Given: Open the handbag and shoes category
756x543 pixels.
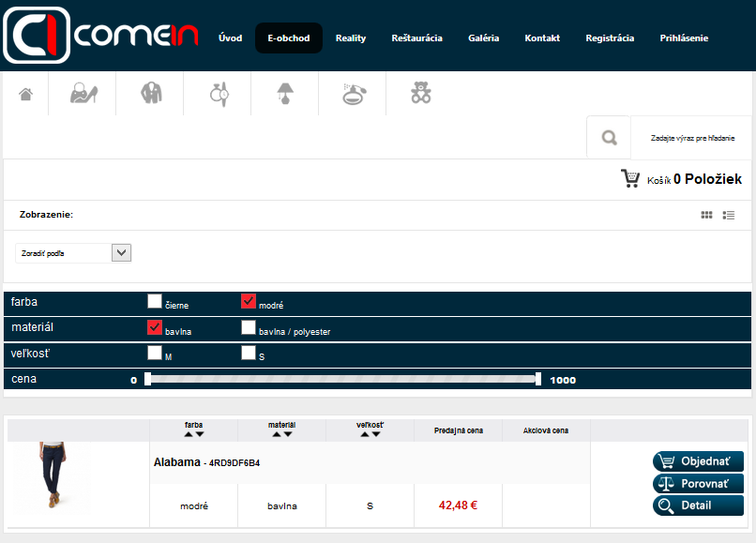Looking at the screenshot, I should coord(84,94).
